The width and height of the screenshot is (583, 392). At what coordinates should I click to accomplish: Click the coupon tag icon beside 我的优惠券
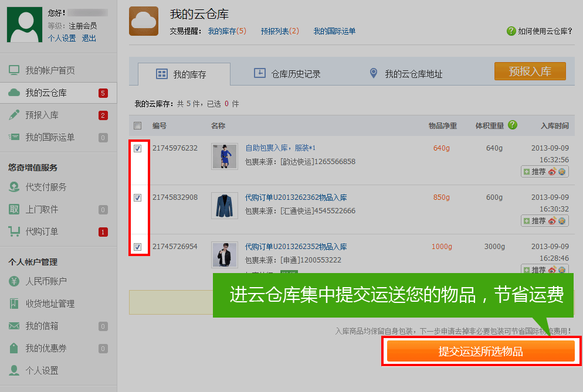click(x=14, y=348)
